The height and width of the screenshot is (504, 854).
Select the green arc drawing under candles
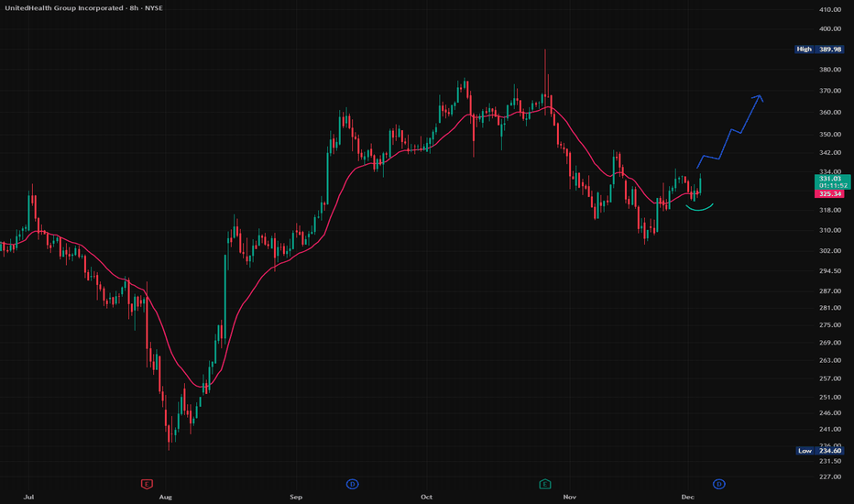pyautogui.click(x=700, y=208)
